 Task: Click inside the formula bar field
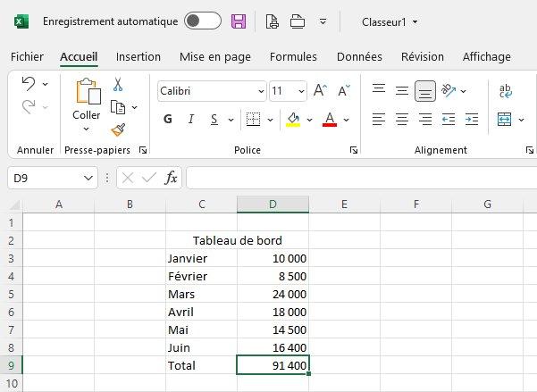coord(362,178)
